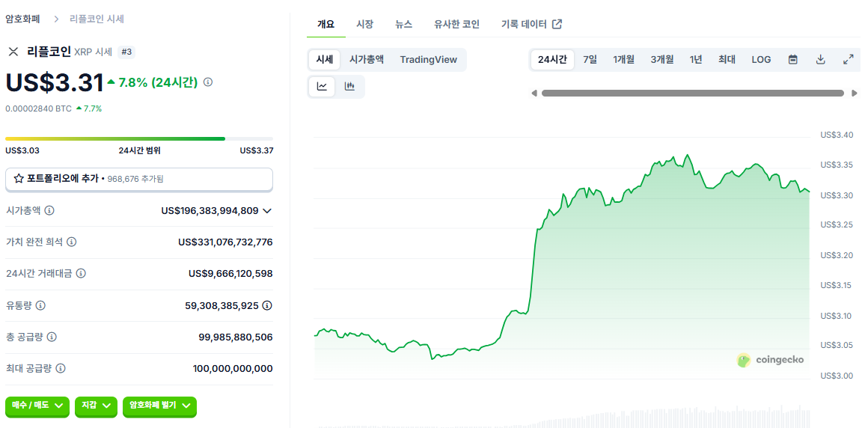Open the 뉴스 tab
This screenshot has height=428, width=868.
(403, 24)
